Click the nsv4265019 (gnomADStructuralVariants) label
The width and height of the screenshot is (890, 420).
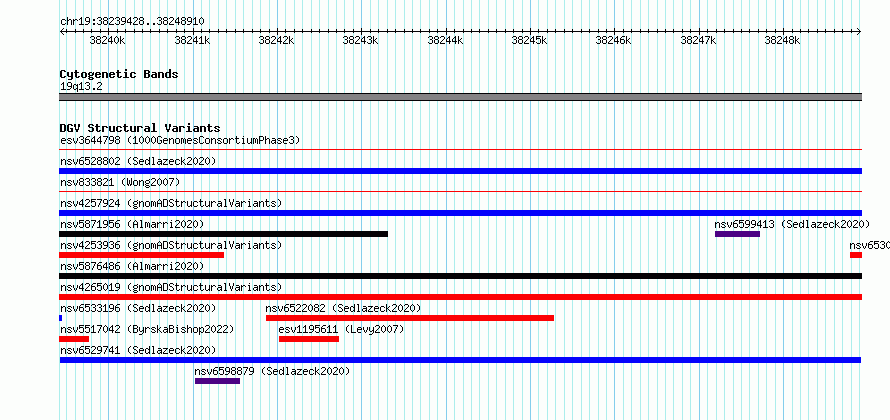[x=171, y=287]
